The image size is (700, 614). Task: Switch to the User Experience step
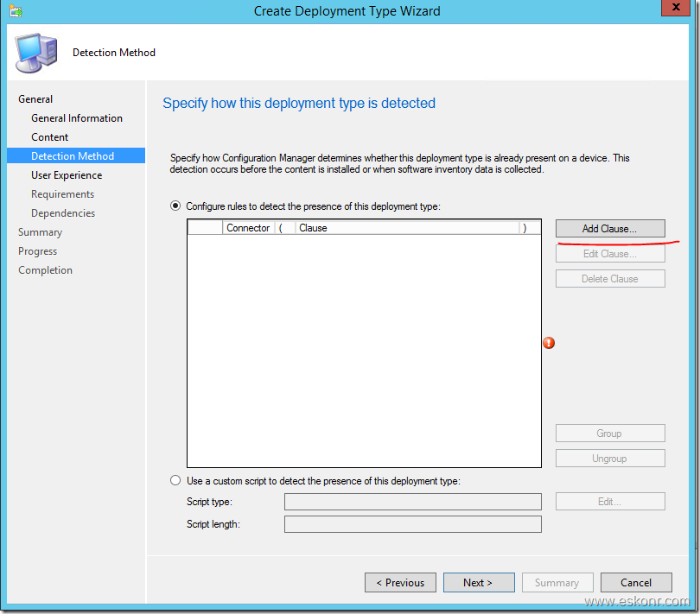click(x=67, y=175)
